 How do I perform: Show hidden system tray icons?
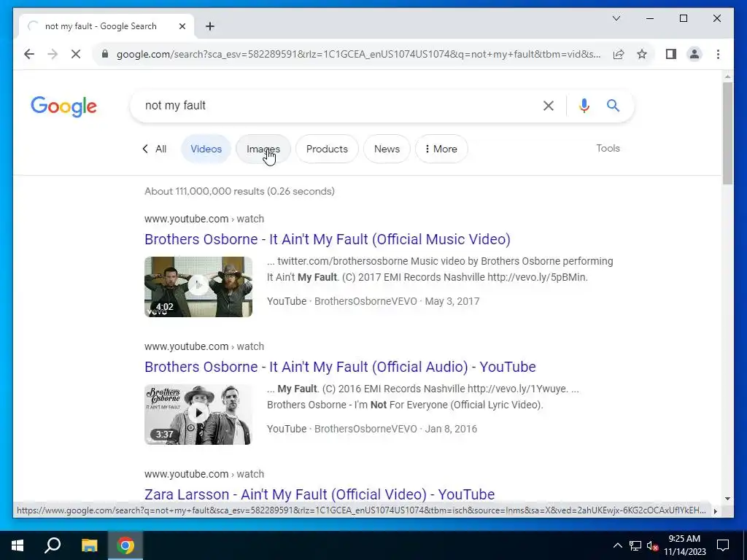coord(617,545)
